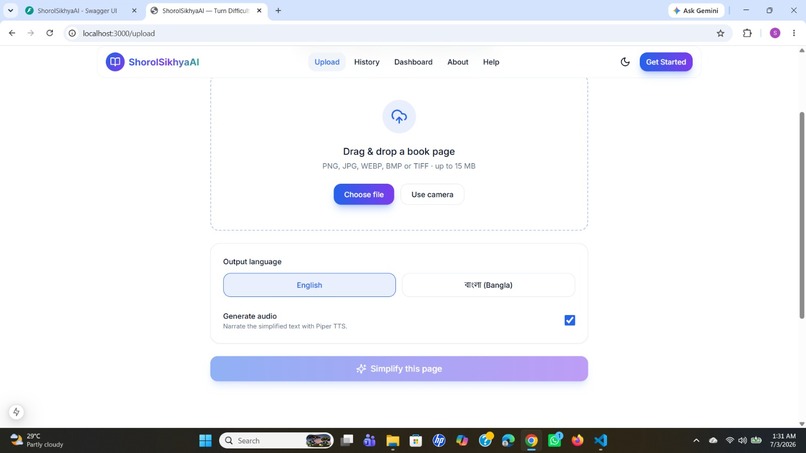Open Google Chrome taskbar icon
806x453 pixels.
click(x=532, y=441)
